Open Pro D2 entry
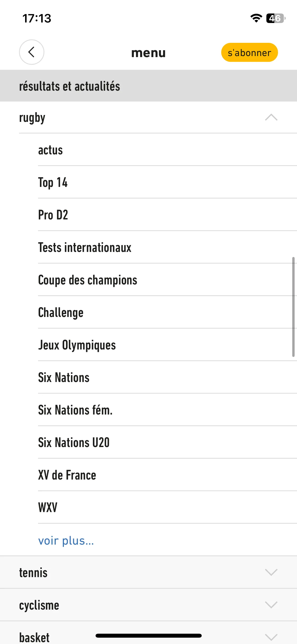The width and height of the screenshot is (297, 644). pos(167,215)
